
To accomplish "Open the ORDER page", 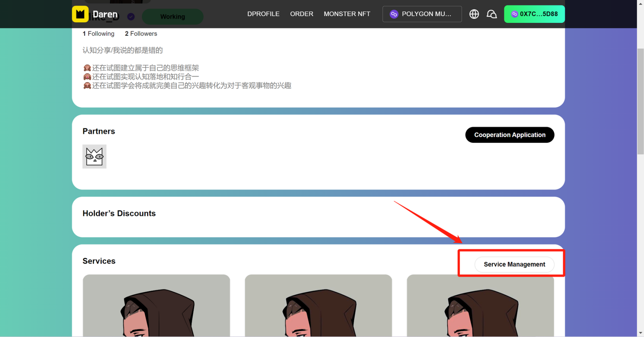I will (302, 14).
